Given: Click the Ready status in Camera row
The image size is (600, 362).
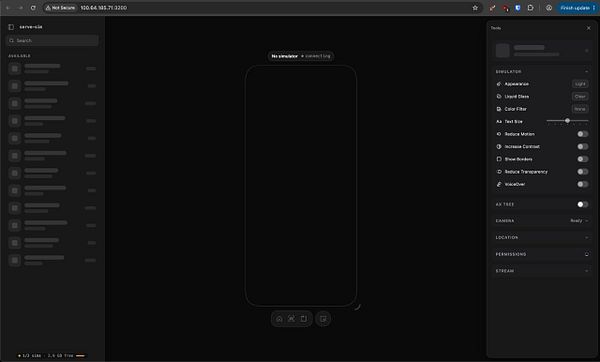Looking at the screenshot, I should click(x=576, y=221).
